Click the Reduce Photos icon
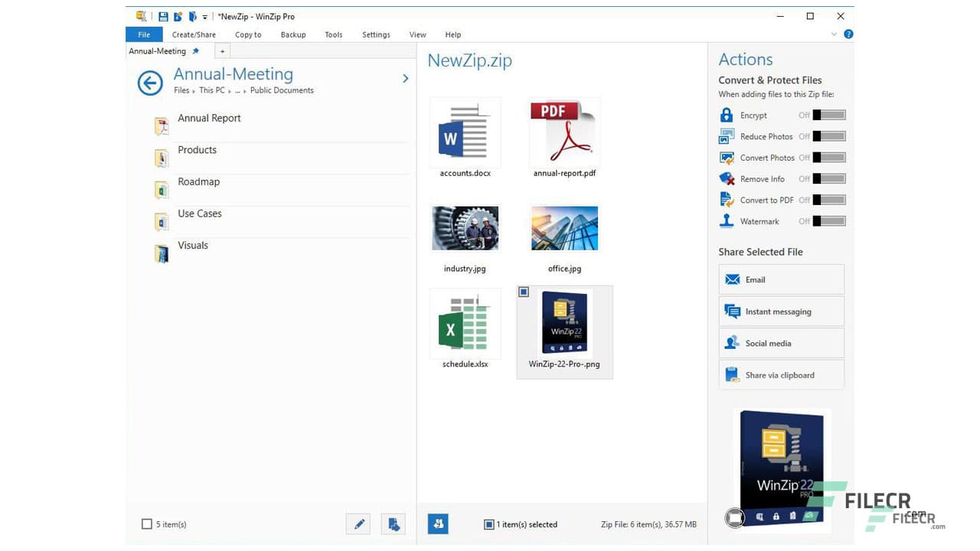The image size is (980, 551). (x=725, y=136)
